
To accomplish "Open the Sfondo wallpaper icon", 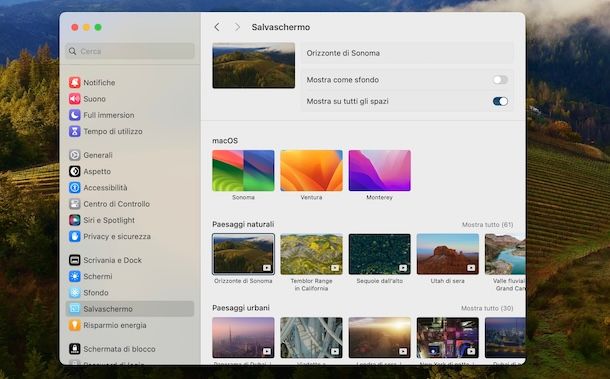I will [x=75, y=293].
